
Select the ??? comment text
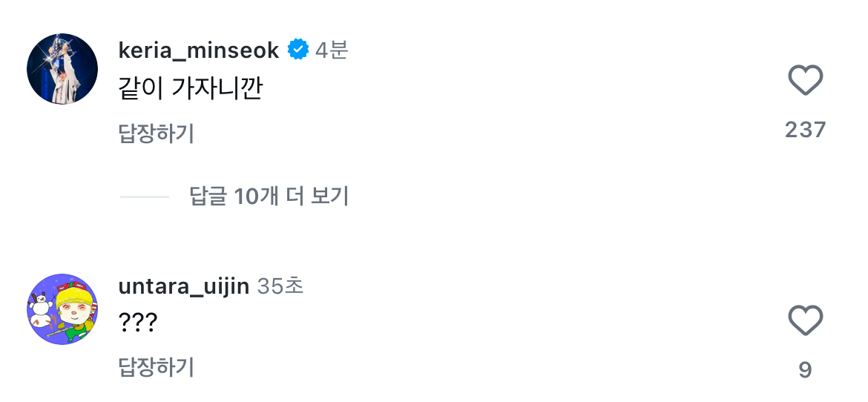tap(138, 323)
